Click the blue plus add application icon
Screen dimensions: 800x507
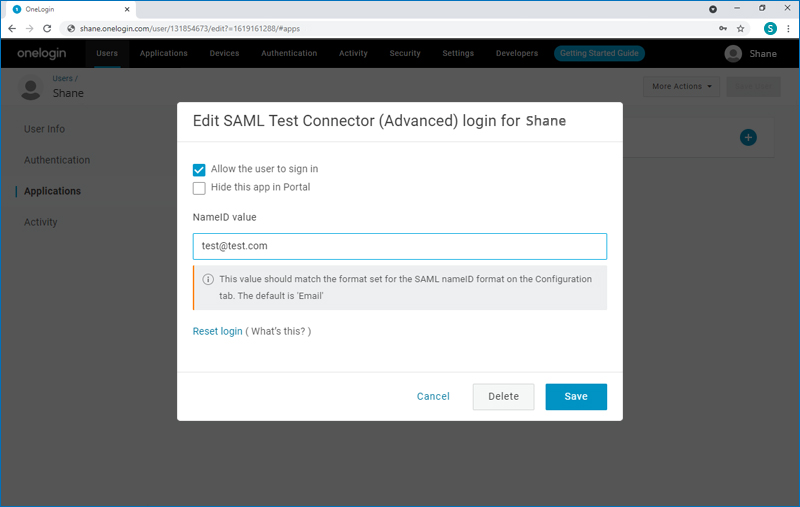[748, 137]
